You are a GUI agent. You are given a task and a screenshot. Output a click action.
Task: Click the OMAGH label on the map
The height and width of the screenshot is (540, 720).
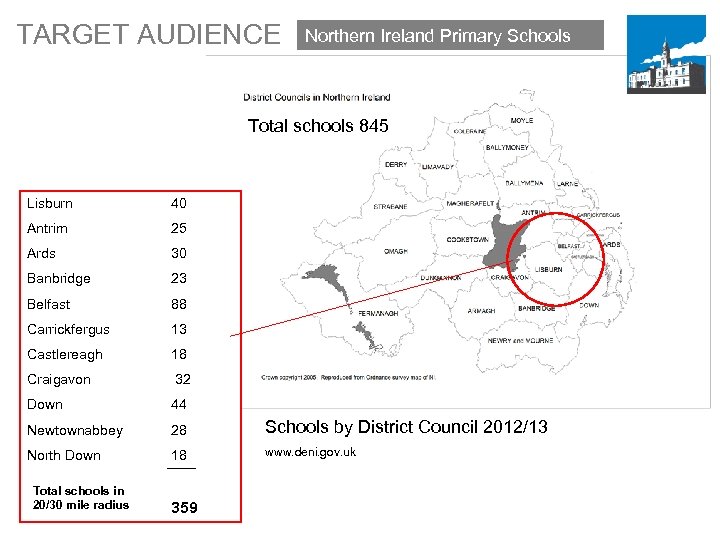tap(396, 251)
